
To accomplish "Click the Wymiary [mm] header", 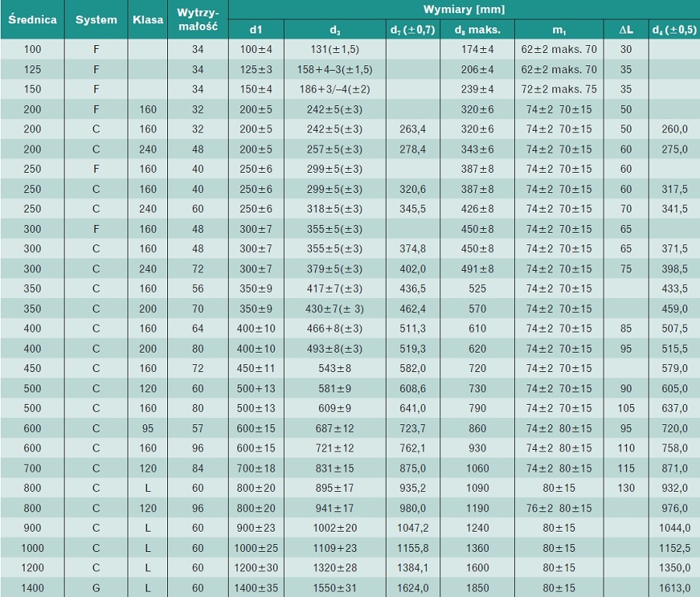I will point(464,9).
